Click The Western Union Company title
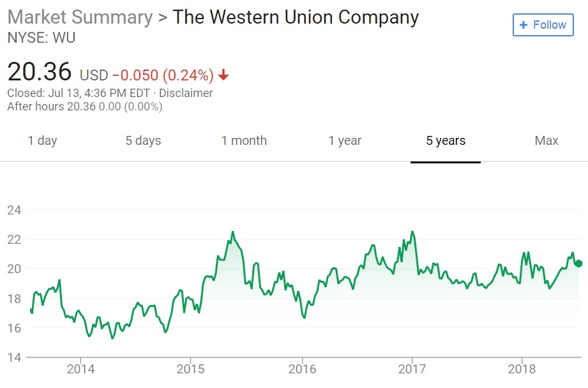 coord(296,17)
